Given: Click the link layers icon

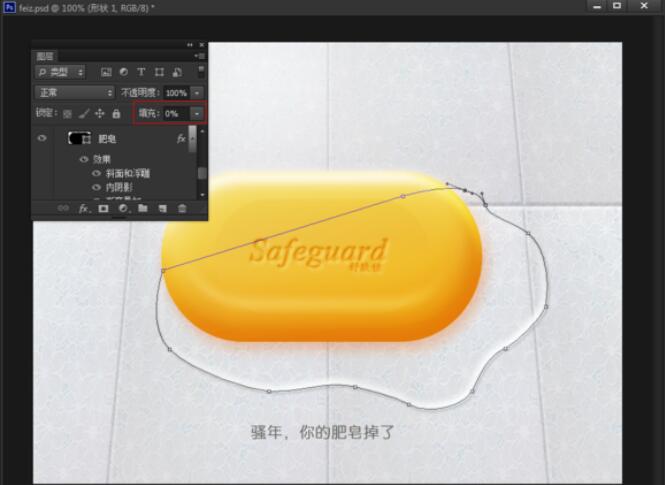Looking at the screenshot, I should tap(63, 208).
